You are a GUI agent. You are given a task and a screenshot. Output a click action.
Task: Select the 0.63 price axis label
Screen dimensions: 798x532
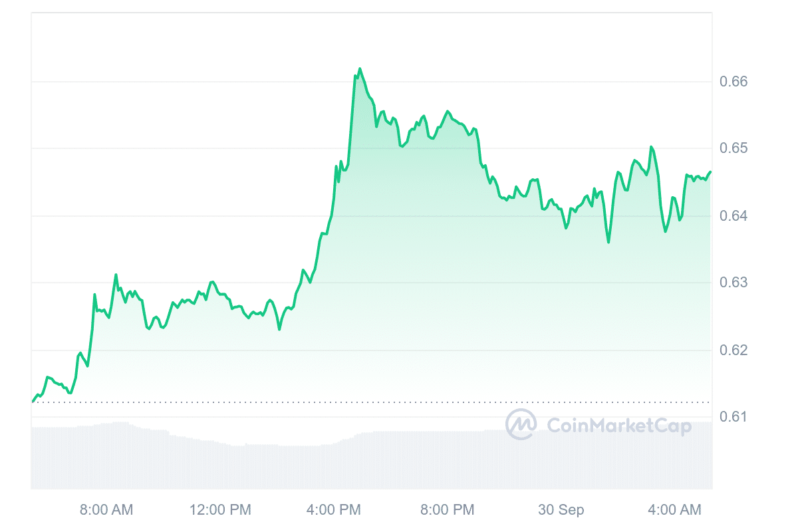734,283
